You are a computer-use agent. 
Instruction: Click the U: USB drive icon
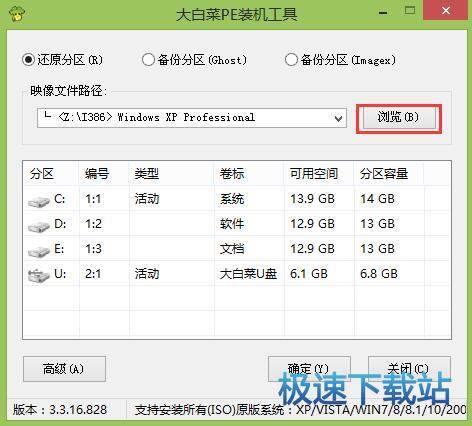pyautogui.click(x=39, y=276)
